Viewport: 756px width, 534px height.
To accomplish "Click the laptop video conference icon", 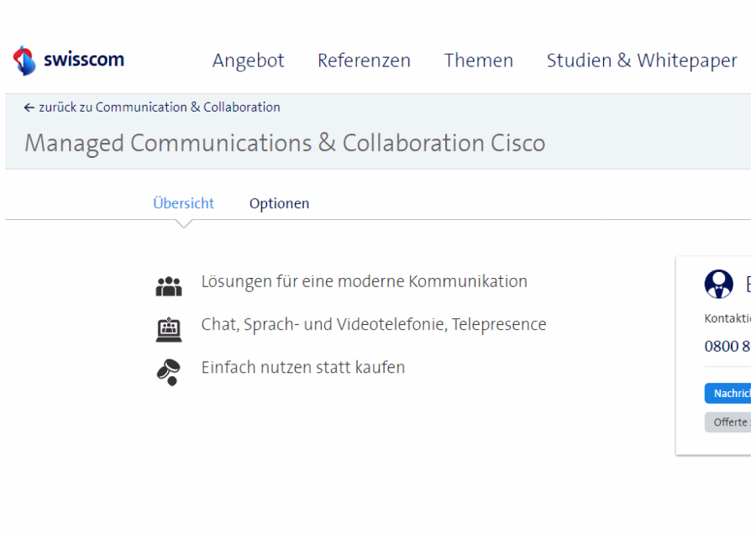I will [169, 329].
